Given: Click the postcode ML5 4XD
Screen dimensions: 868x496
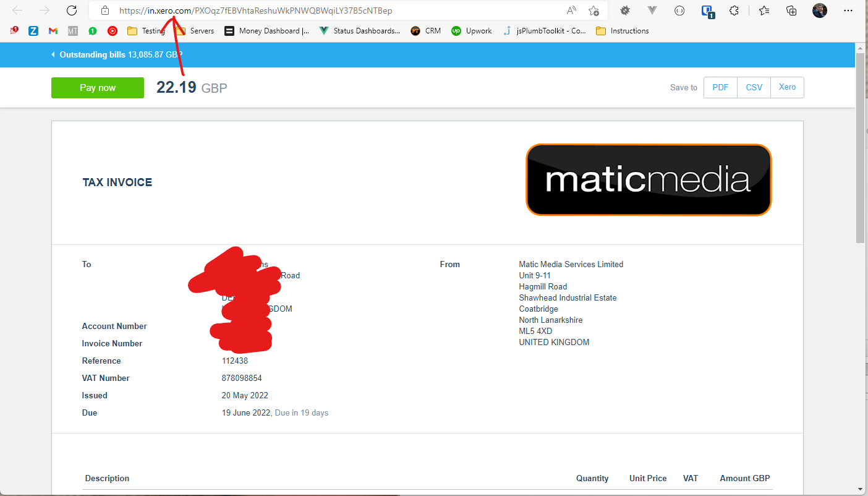Looking at the screenshot, I should point(535,331).
